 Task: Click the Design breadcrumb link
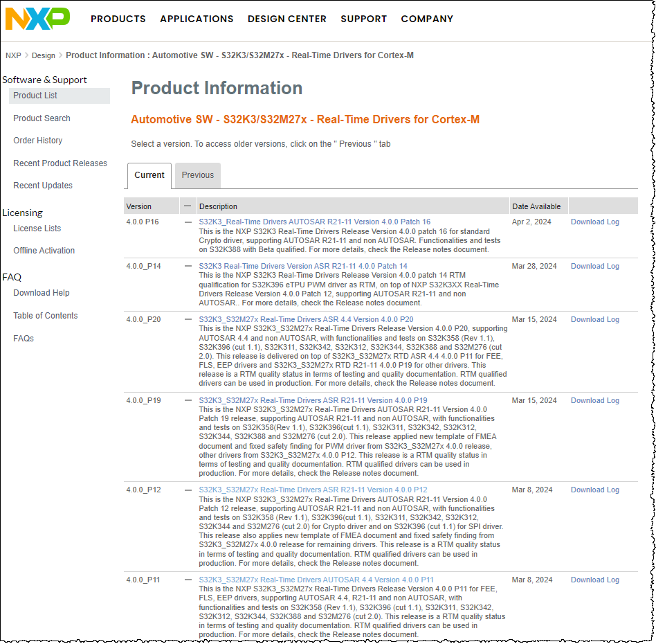[43, 55]
